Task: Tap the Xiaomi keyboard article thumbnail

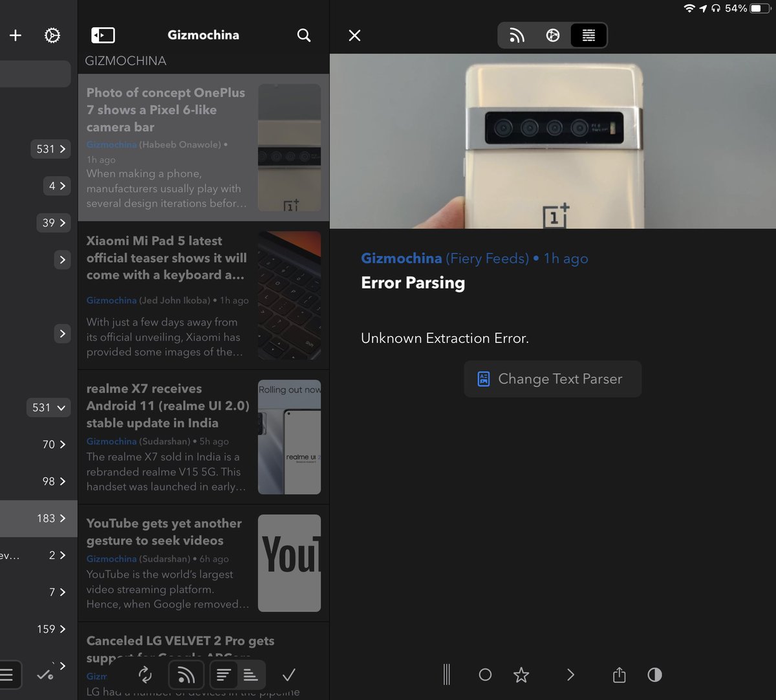Action: pos(289,296)
